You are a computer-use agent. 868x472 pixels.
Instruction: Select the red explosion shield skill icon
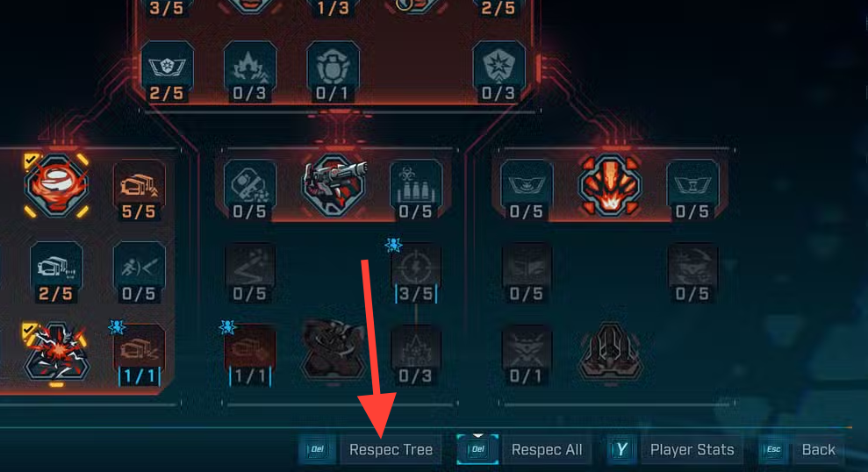[609, 185]
